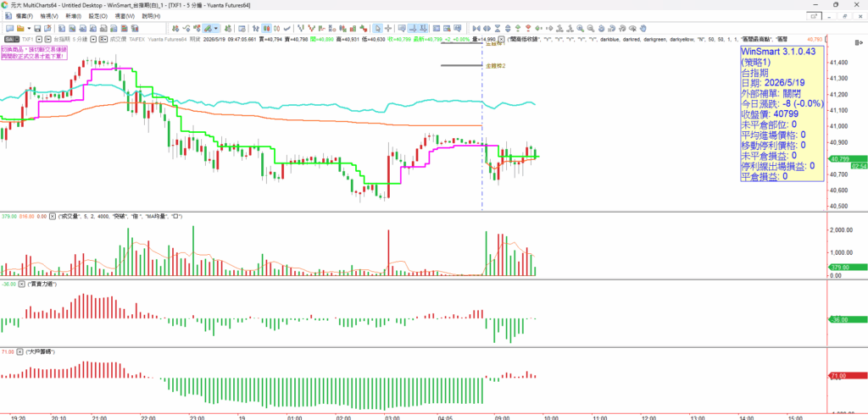
Task: Click the zoom in magnifier icon
Action: pos(580,28)
